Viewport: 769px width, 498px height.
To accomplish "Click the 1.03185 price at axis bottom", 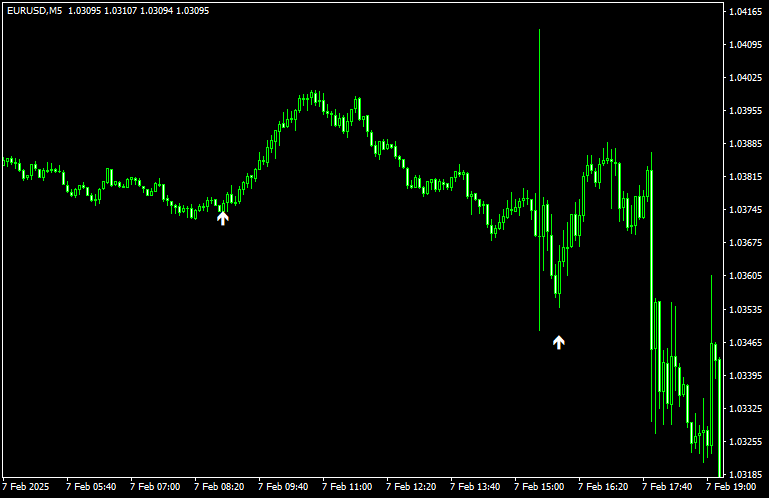I will 743,475.
